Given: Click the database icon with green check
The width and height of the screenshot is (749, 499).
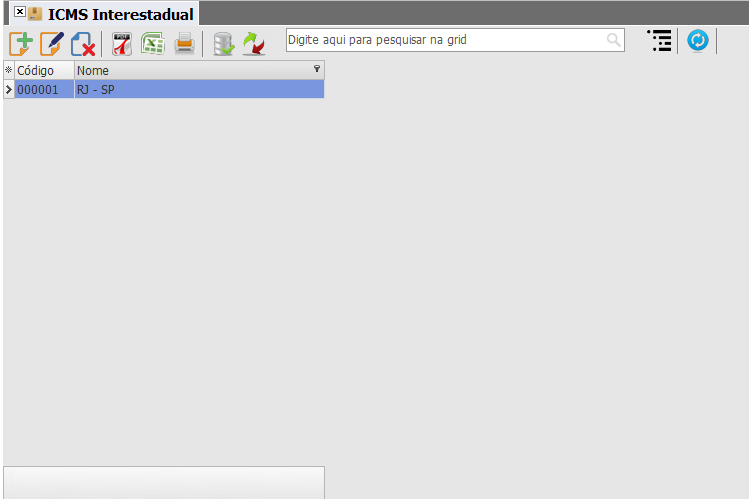Looking at the screenshot, I should (x=224, y=44).
